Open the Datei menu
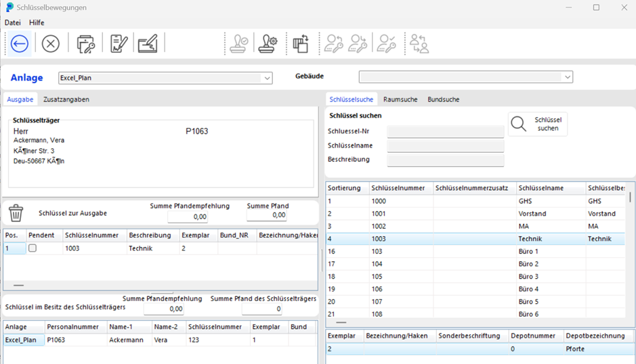The height and width of the screenshot is (364, 636). (12, 23)
